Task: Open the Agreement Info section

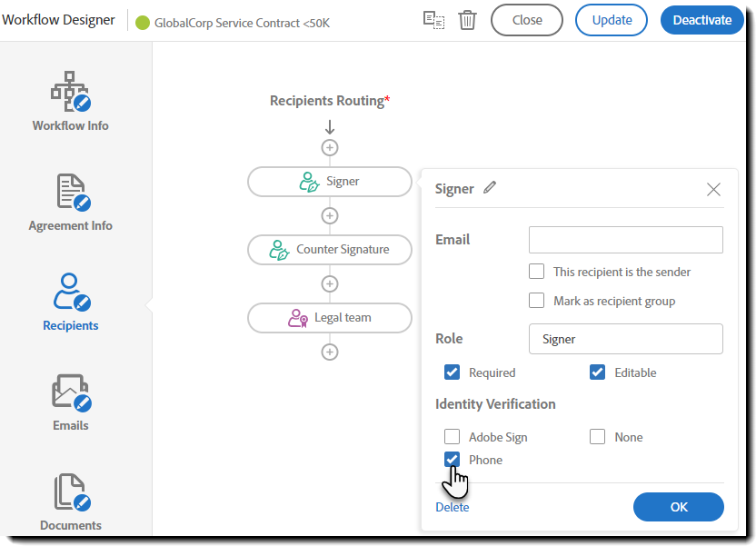Action: tap(70, 200)
